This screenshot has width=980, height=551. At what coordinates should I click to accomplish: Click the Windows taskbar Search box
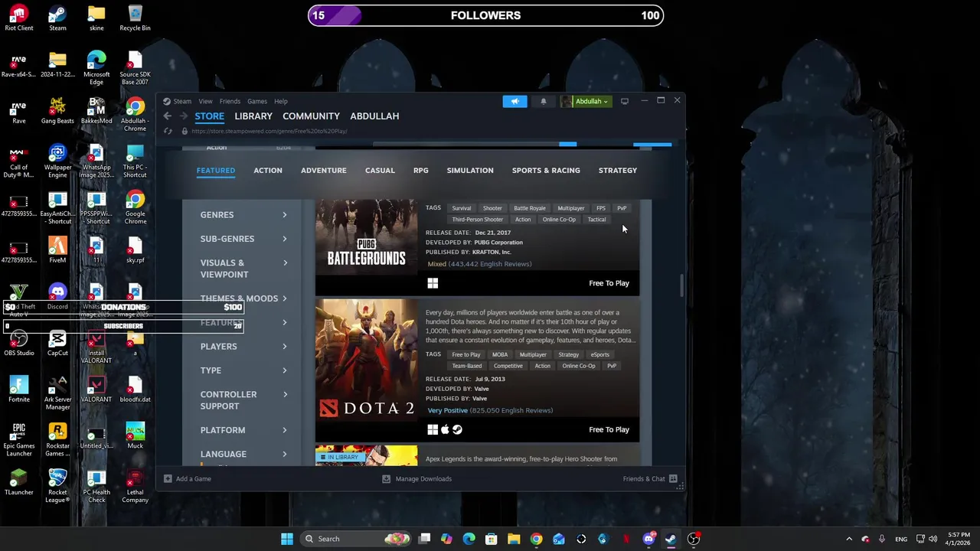point(355,539)
